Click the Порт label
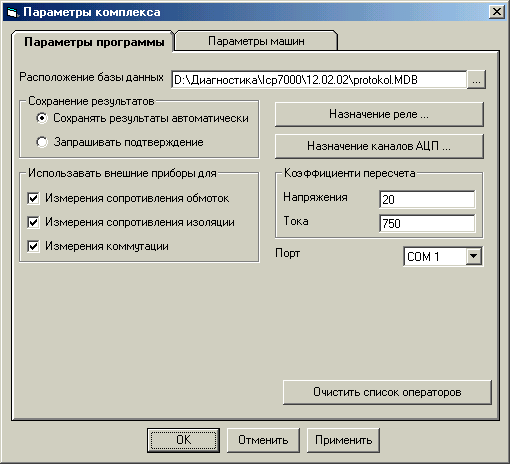This screenshot has height=464, width=510. pyautogui.click(x=287, y=253)
